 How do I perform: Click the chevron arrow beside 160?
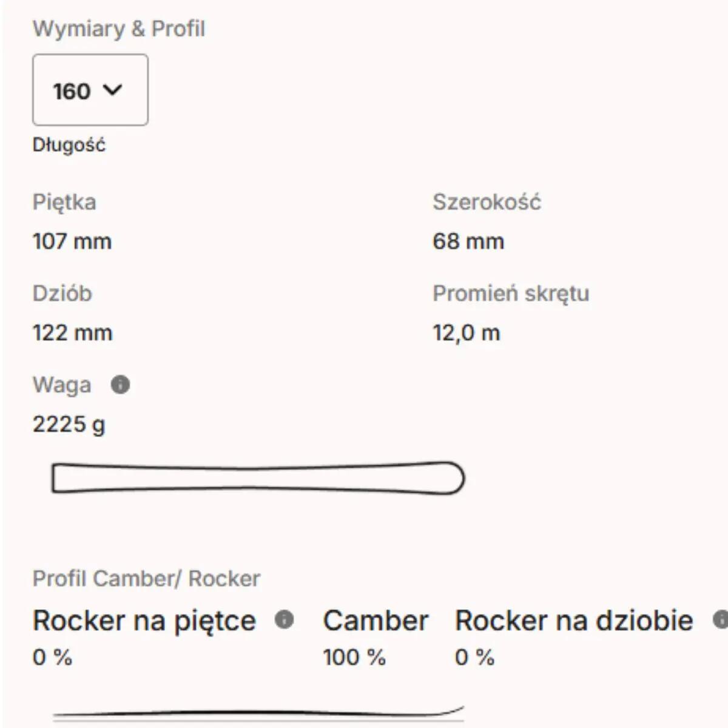tap(113, 90)
